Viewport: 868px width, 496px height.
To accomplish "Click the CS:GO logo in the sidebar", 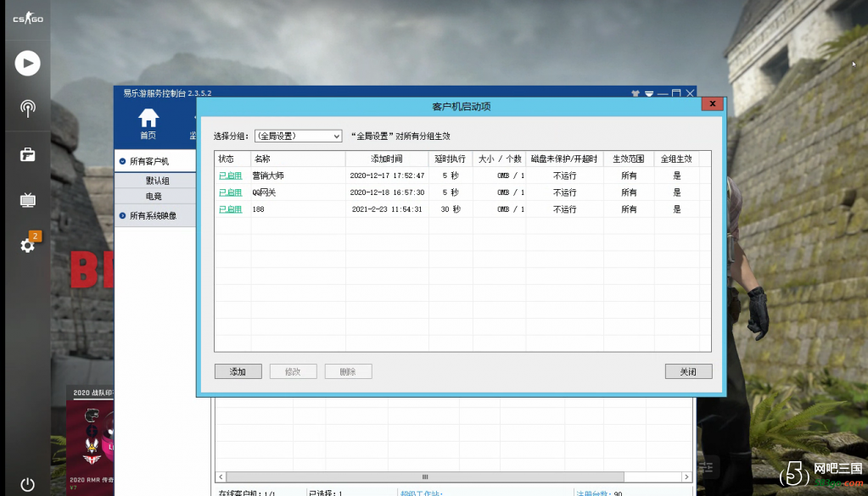I will pyautogui.click(x=28, y=19).
